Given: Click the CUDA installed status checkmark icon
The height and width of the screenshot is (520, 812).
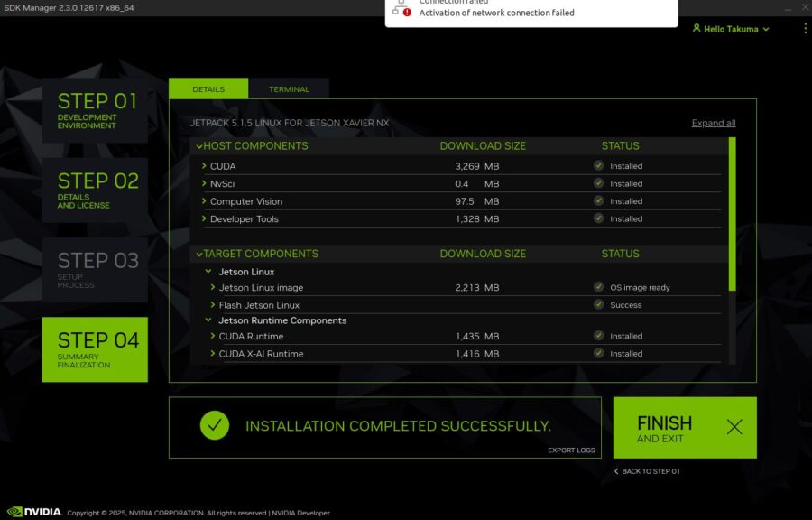Looking at the screenshot, I should tap(599, 166).
